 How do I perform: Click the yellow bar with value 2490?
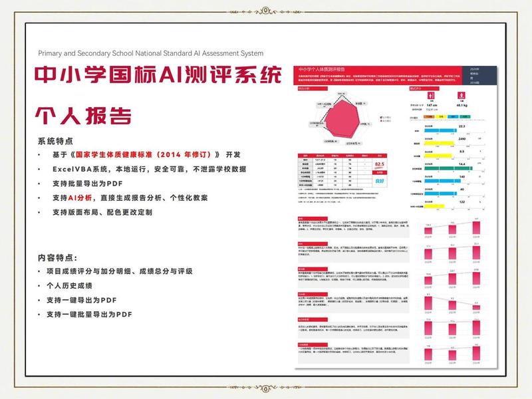click(439, 143)
